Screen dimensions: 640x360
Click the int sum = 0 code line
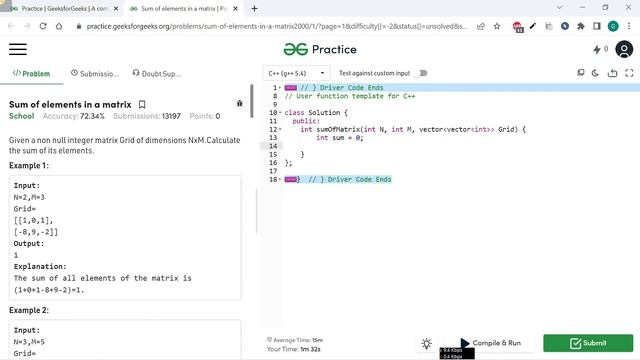[x=340, y=138]
